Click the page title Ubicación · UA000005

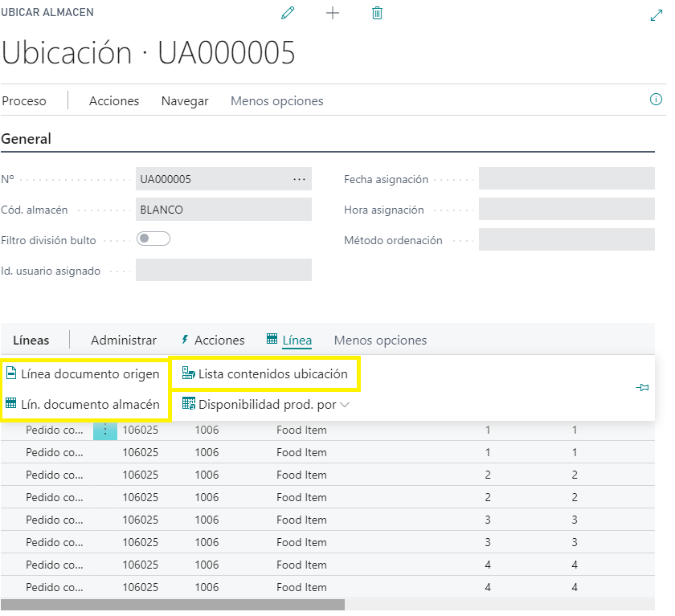pyautogui.click(x=148, y=53)
